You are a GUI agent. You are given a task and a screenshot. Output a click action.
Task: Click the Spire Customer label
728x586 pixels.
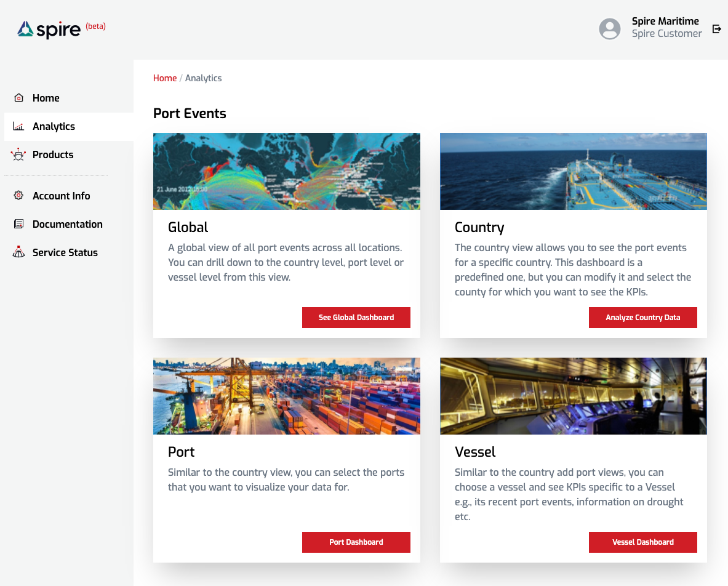[x=666, y=34]
